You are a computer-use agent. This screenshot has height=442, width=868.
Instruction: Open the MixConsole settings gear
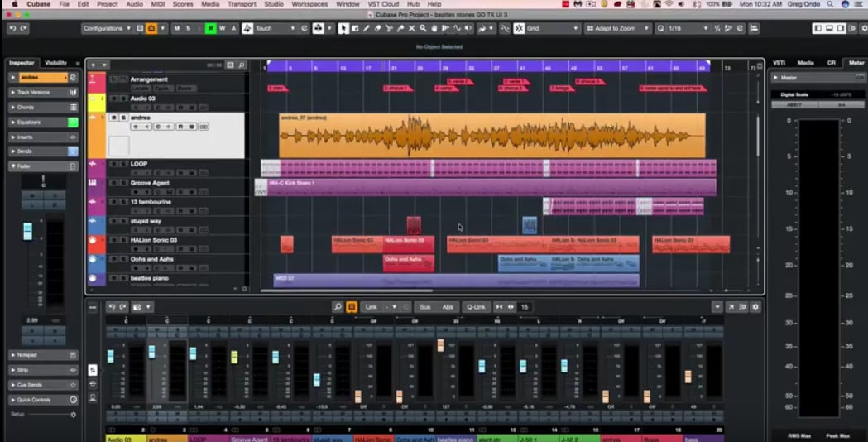[755, 307]
